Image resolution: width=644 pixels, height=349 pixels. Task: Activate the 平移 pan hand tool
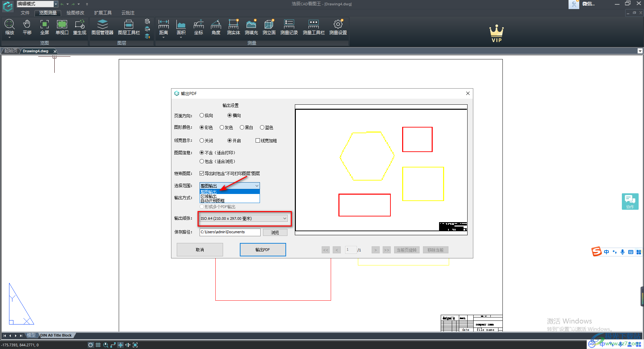pos(27,27)
